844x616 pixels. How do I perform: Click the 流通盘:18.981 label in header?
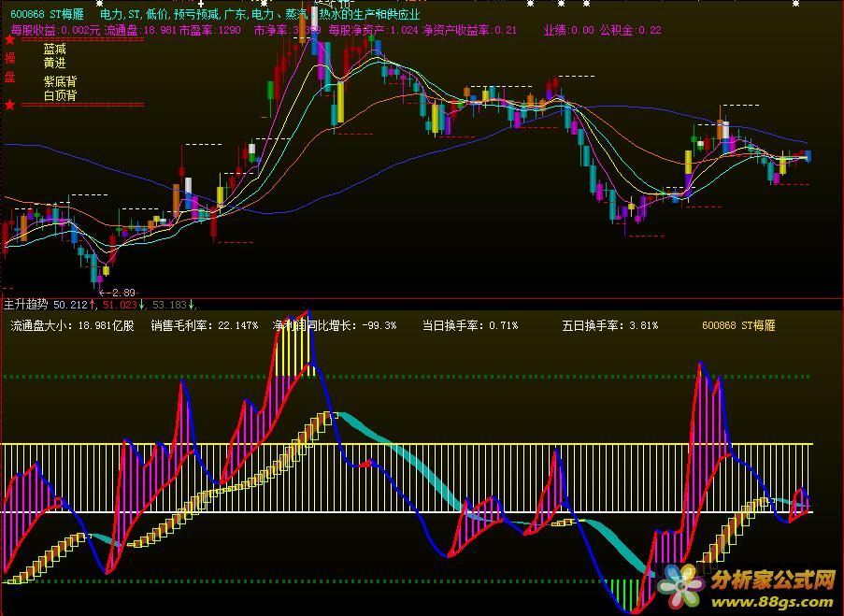click(x=140, y=30)
